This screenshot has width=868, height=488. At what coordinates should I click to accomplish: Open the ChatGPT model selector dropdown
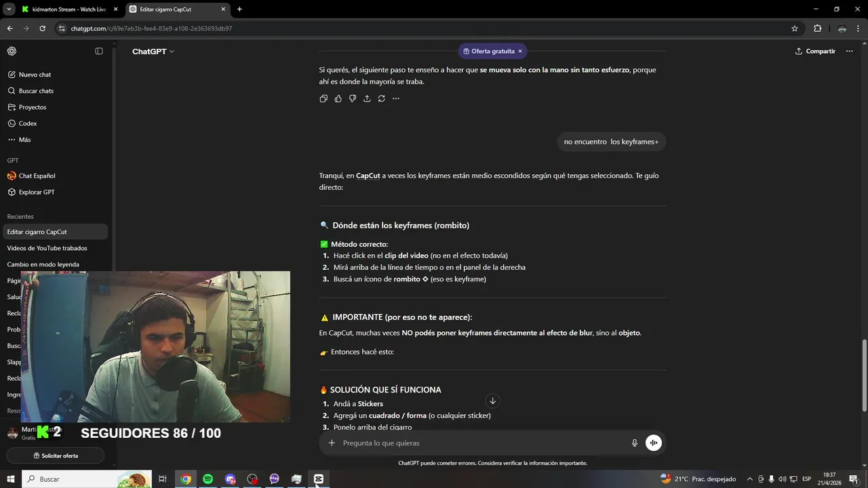(153, 52)
